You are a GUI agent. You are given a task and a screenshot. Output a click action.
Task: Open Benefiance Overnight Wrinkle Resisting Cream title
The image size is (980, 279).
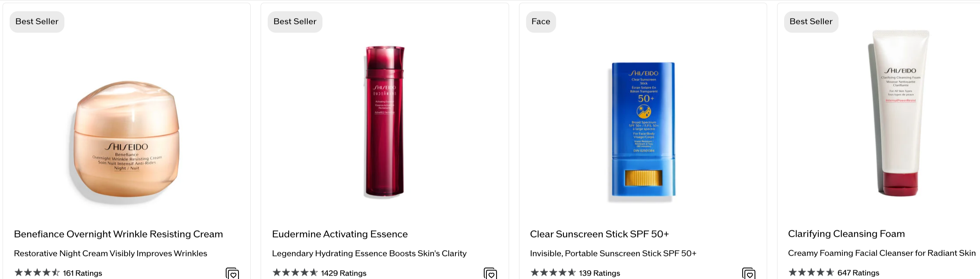pyautogui.click(x=118, y=234)
